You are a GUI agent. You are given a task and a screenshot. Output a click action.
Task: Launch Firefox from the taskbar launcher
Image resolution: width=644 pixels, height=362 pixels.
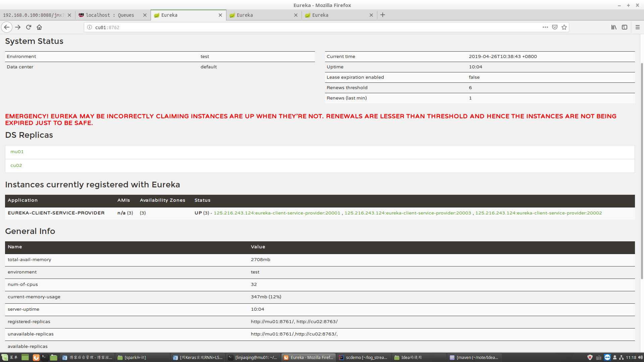point(36,357)
